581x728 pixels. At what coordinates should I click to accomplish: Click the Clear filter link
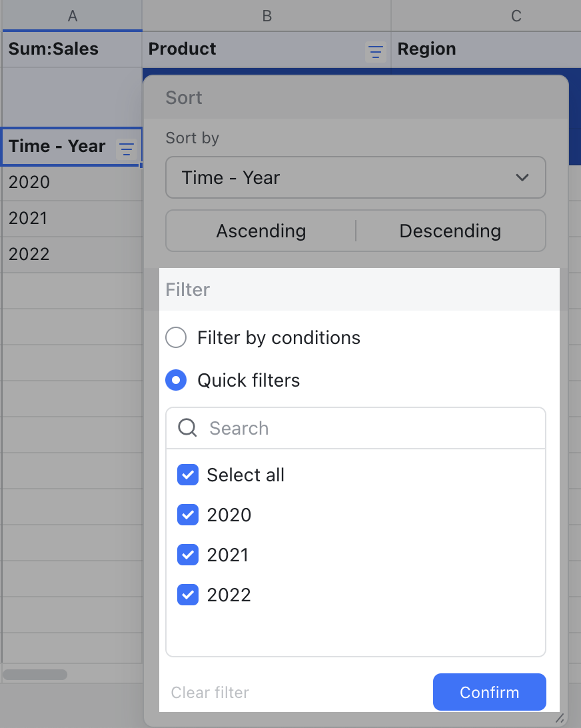(209, 693)
